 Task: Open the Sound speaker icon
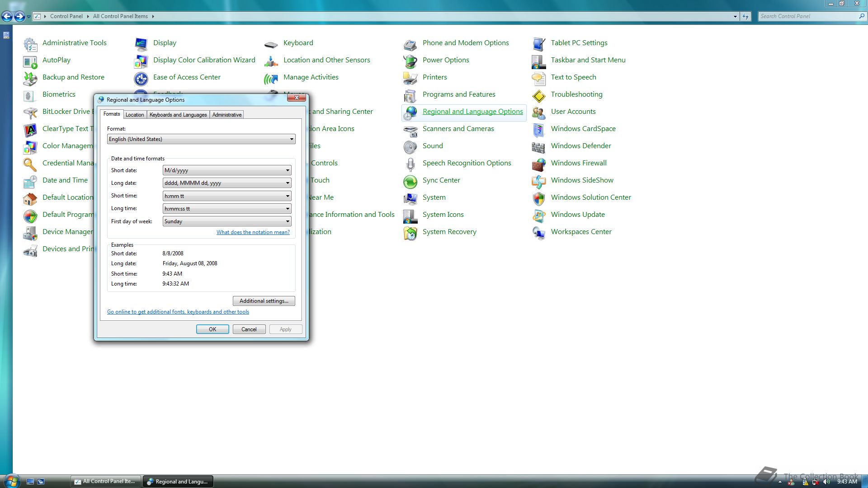click(410, 147)
